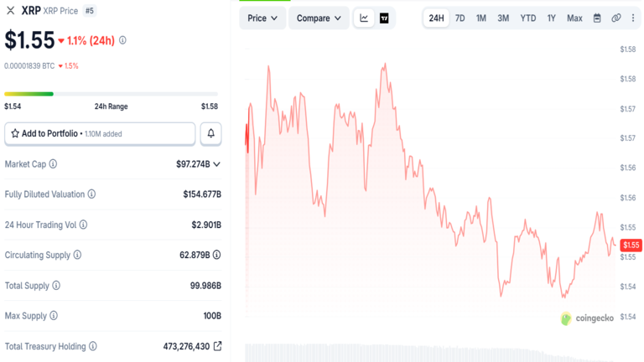Open Total Supply info icon

56,285
